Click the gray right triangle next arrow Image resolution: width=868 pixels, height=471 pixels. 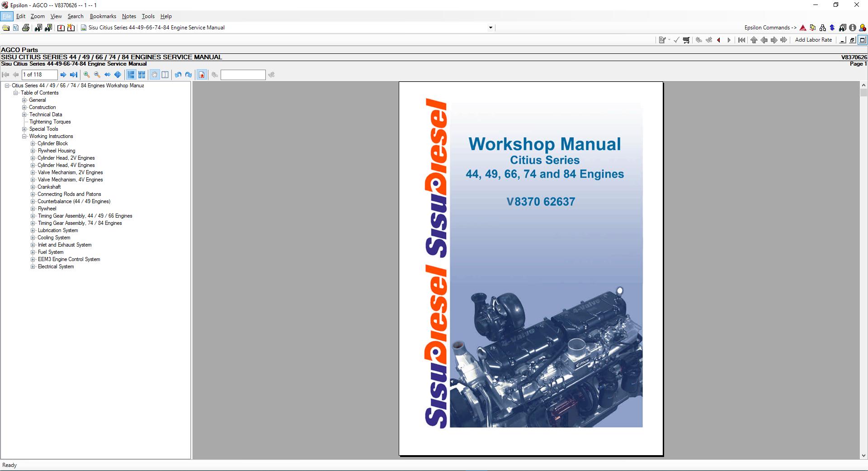[729, 40]
